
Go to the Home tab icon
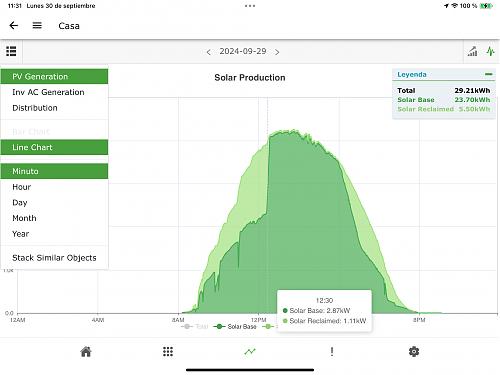coord(86,352)
